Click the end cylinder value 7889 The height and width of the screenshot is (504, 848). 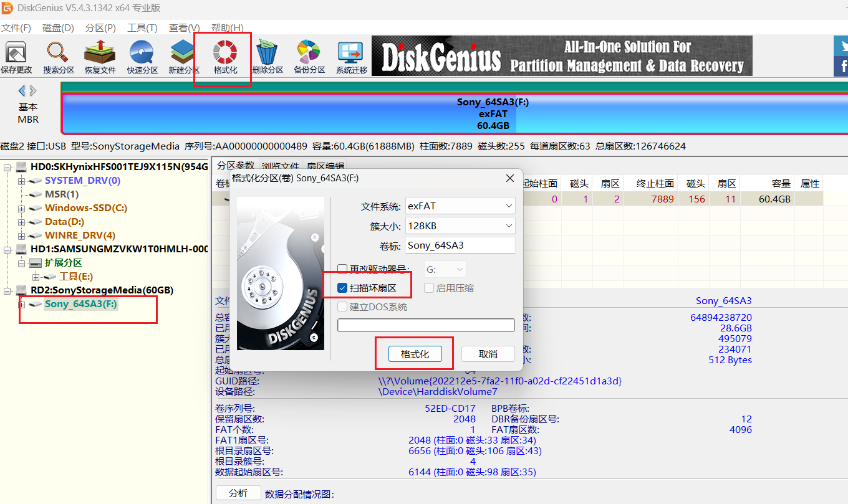click(663, 199)
